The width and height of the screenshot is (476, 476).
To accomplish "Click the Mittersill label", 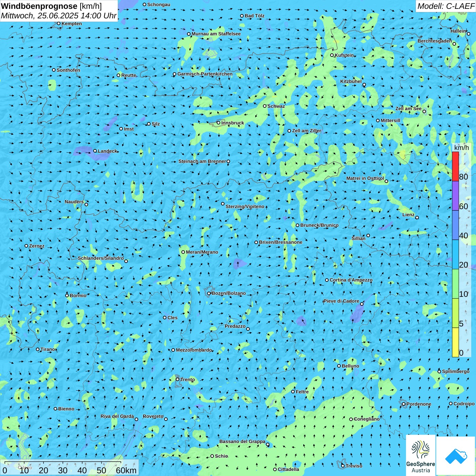I will pyautogui.click(x=390, y=120).
